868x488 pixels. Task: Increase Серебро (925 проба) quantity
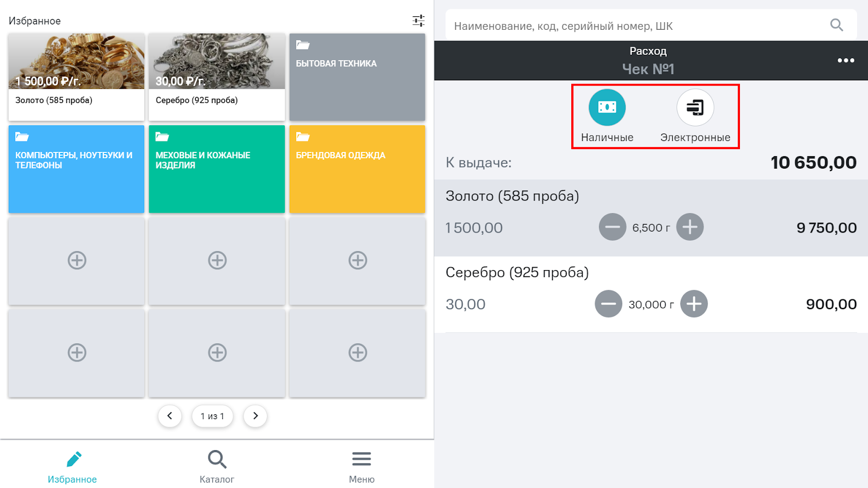(x=694, y=304)
